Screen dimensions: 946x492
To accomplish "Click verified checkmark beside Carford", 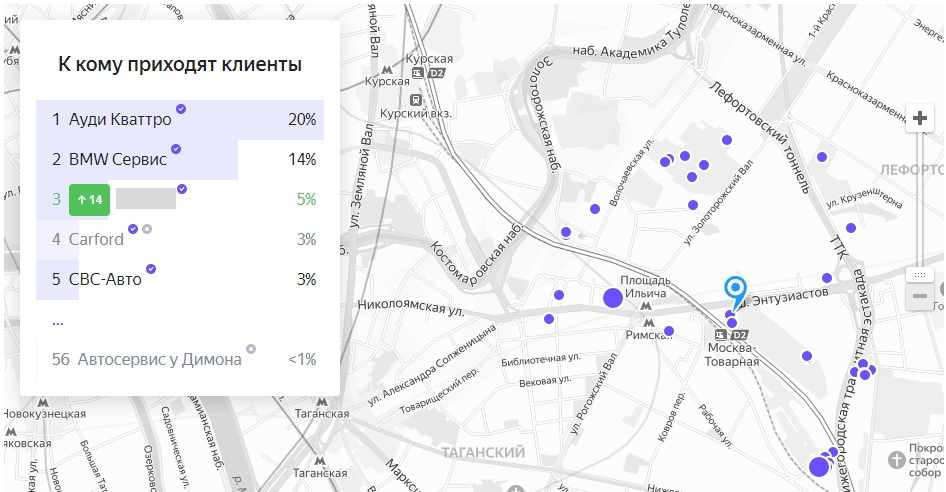I will click(x=133, y=229).
